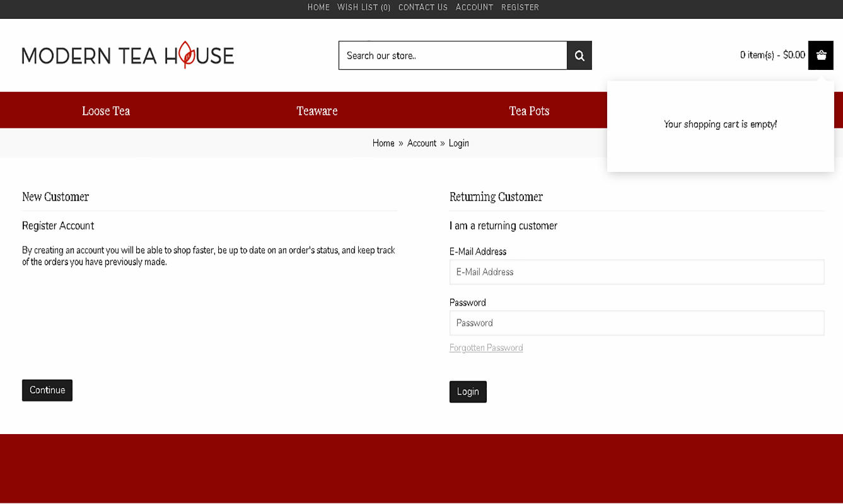Go to CONTACT US page
The width and height of the screenshot is (843, 504).
point(422,8)
